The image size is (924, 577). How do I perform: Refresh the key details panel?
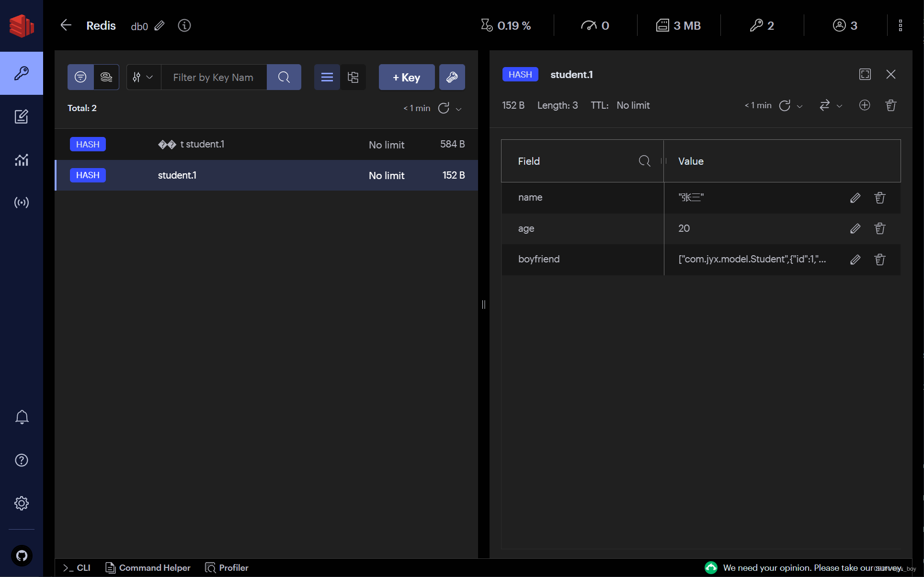coord(785,105)
